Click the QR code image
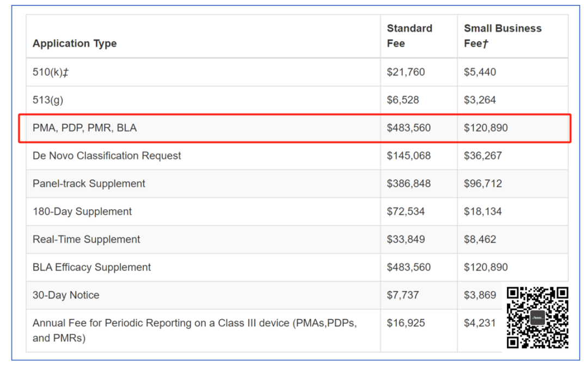The height and width of the screenshot is (367, 588). [537, 317]
